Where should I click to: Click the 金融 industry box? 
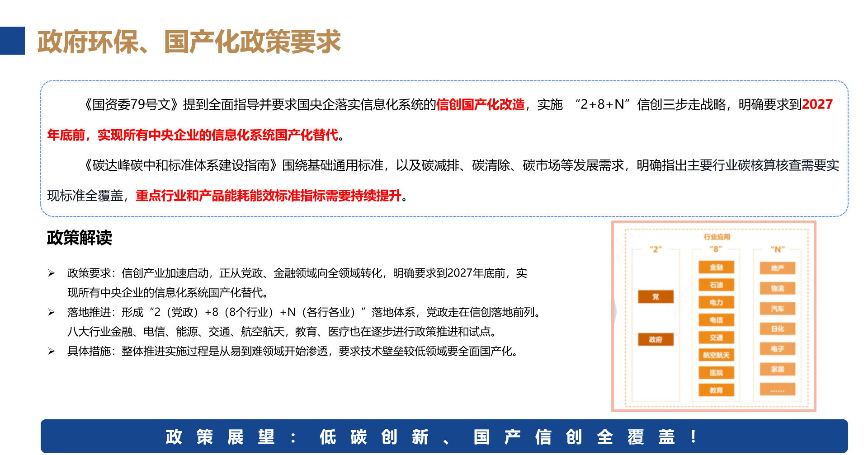(x=716, y=267)
